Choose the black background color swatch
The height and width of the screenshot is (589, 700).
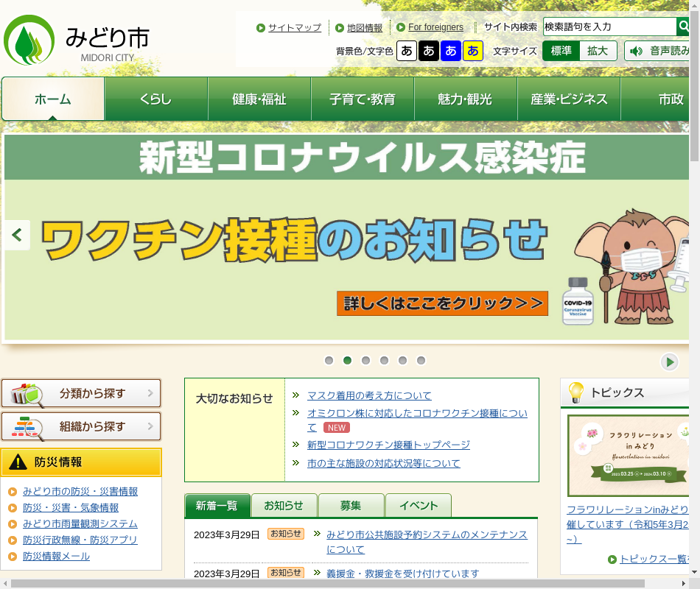(429, 51)
